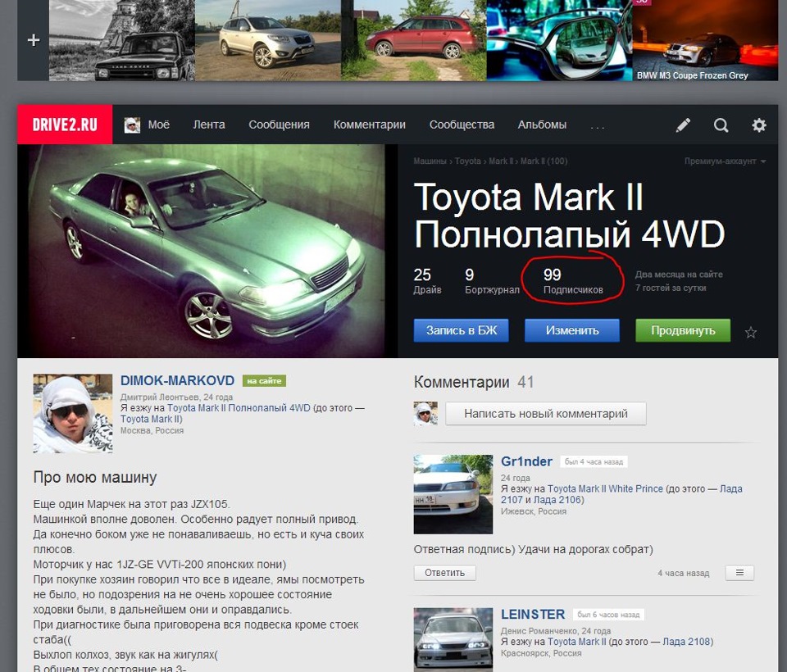The image size is (787, 672).
Task: Click the plus icon in the car strip
Action: (x=33, y=39)
